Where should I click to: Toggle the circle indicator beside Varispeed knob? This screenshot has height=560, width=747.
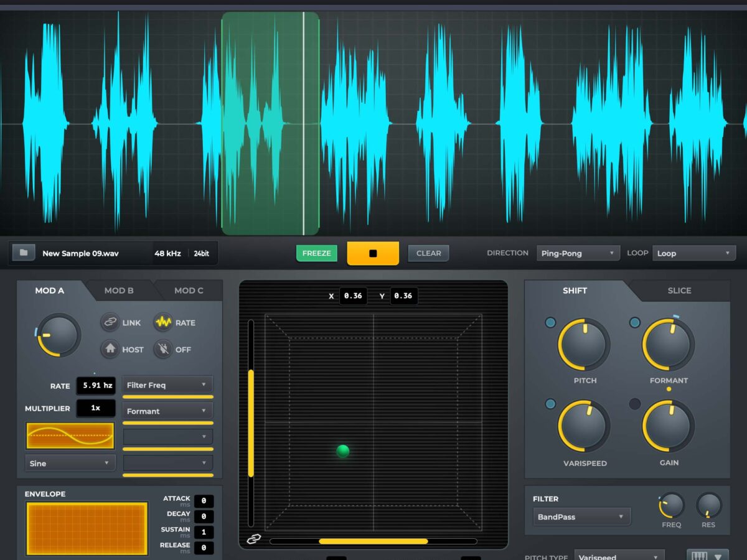(x=550, y=404)
